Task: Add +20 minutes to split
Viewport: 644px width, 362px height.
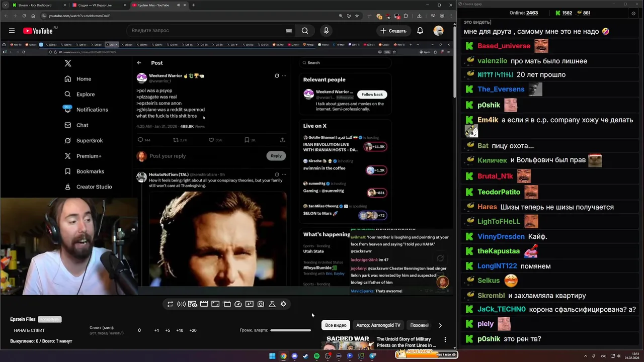Action: point(193,330)
